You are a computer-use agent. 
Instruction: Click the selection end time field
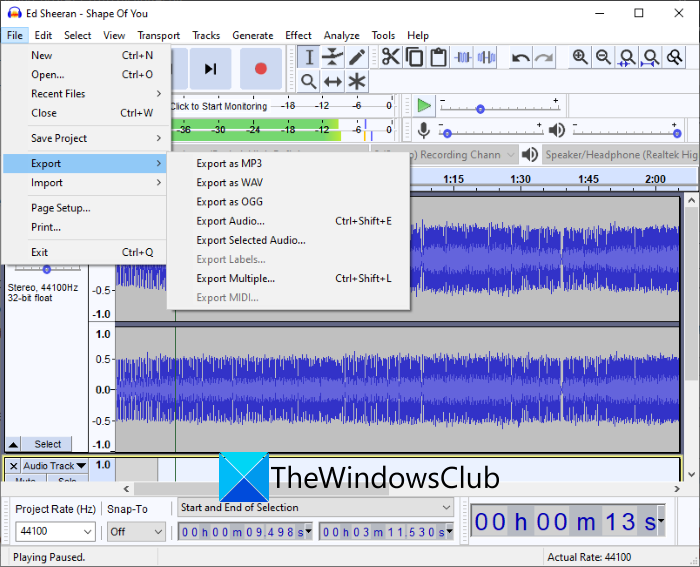point(386,532)
